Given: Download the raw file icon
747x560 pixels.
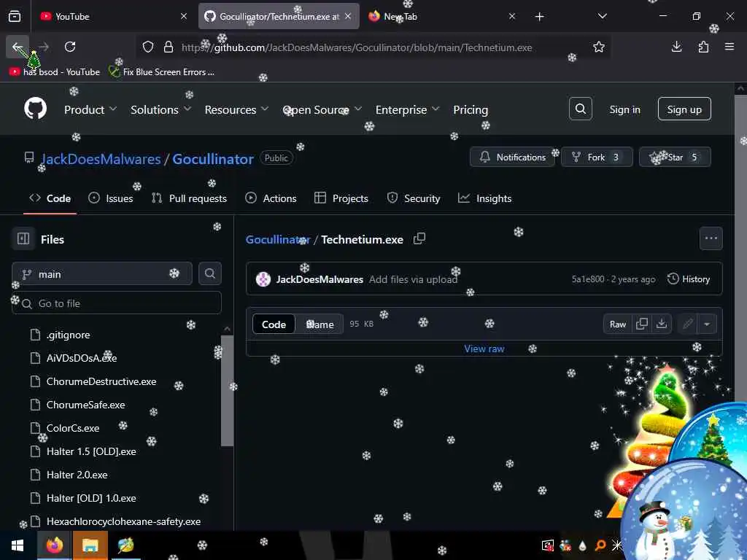Looking at the screenshot, I should click(661, 324).
